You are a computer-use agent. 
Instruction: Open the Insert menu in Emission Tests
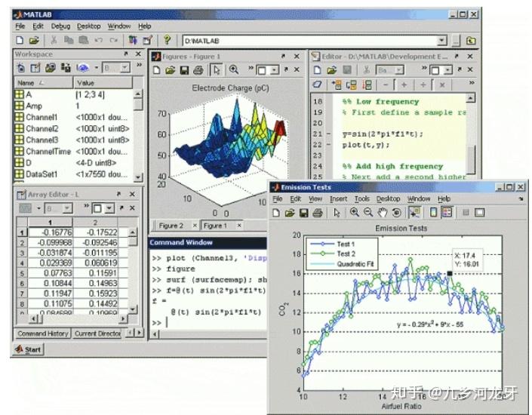click(x=338, y=199)
